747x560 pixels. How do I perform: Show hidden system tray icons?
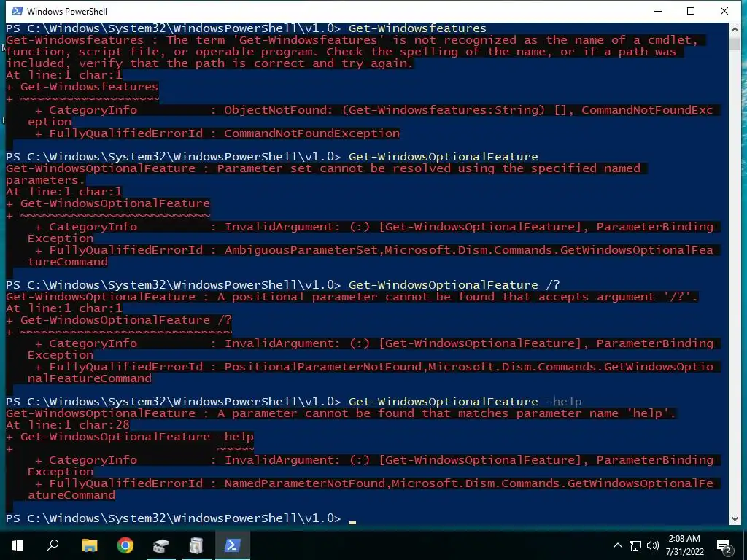(x=617, y=545)
